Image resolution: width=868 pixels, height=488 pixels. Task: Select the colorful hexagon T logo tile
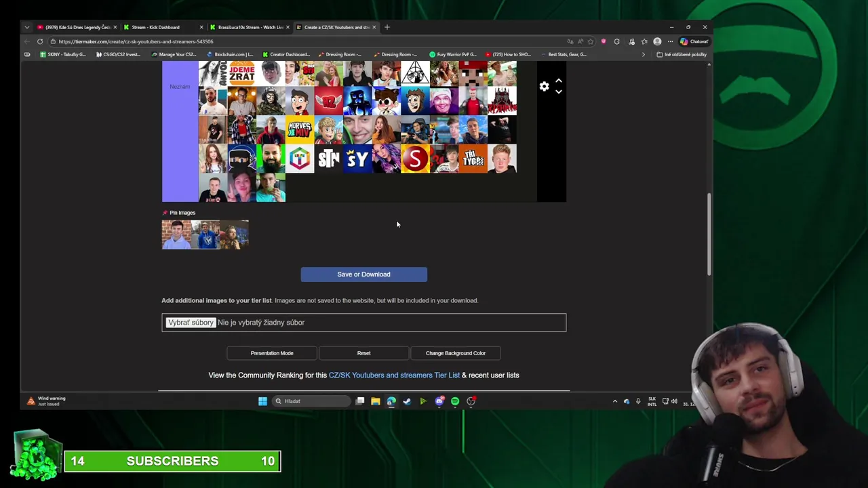(300, 159)
